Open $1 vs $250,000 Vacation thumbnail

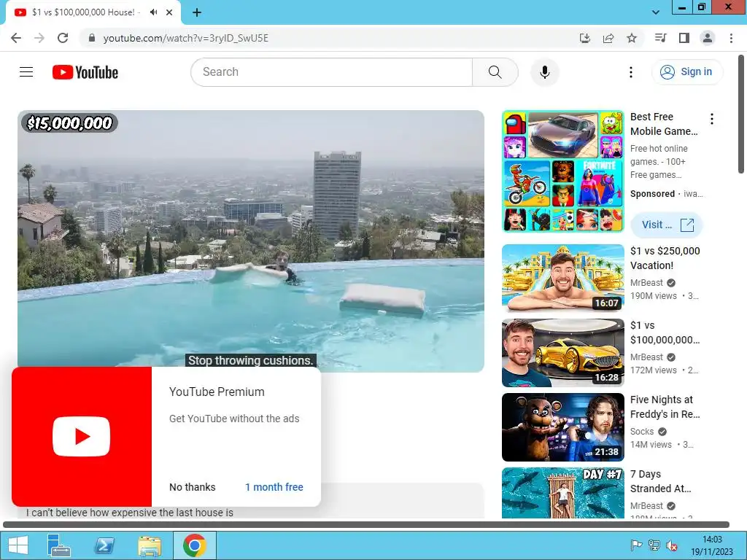(x=563, y=278)
